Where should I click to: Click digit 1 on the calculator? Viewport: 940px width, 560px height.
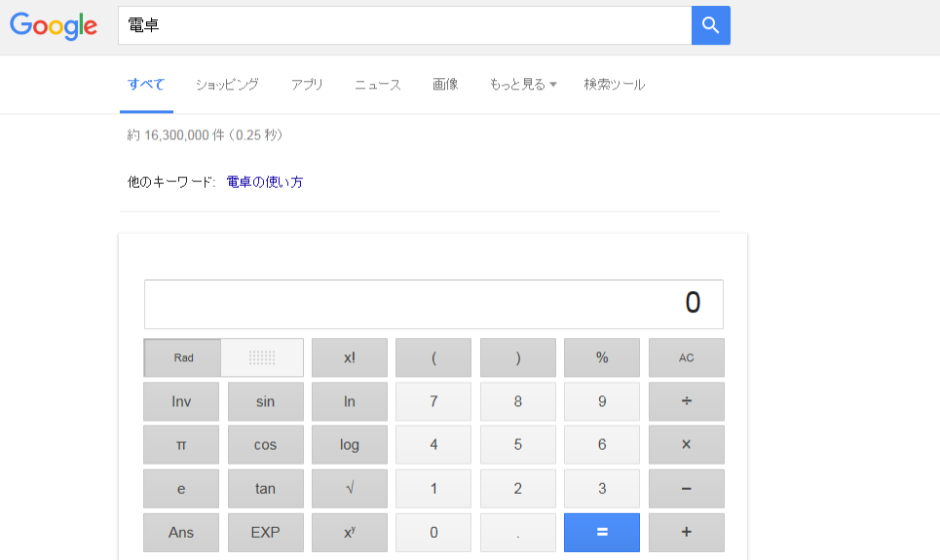coord(433,489)
